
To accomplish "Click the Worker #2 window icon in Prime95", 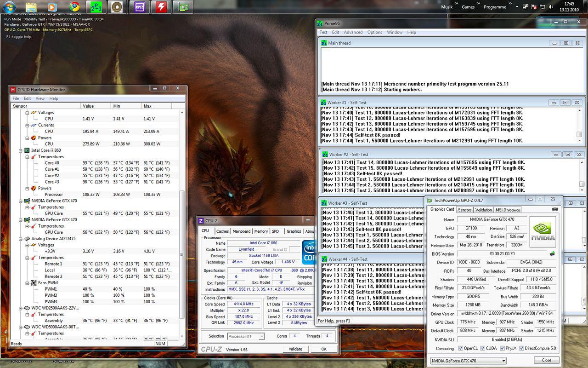I will point(324,154).
